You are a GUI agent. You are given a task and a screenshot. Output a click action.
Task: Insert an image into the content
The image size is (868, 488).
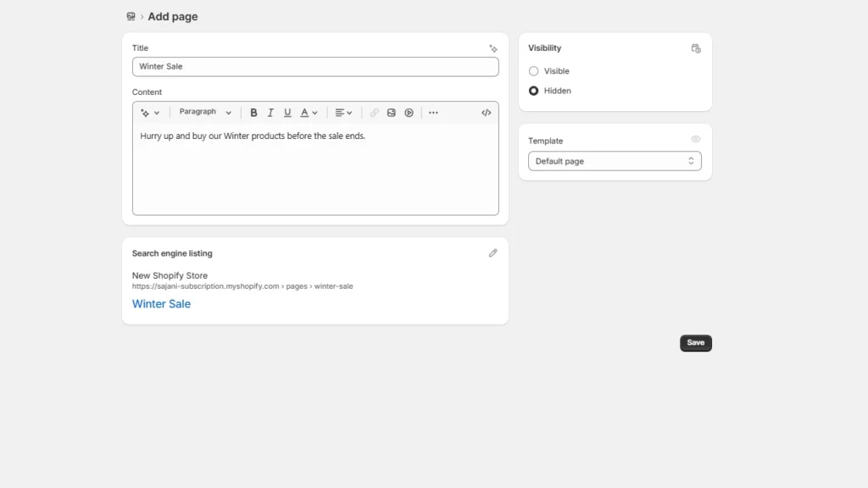(x=391, y=112)
